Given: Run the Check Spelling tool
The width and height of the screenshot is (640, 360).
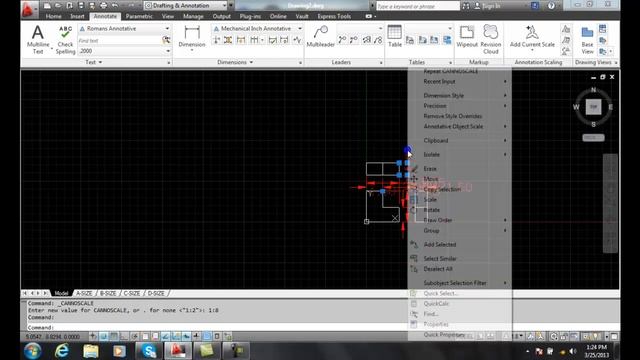Looking at the screenshot, I should tap(65, 39).
